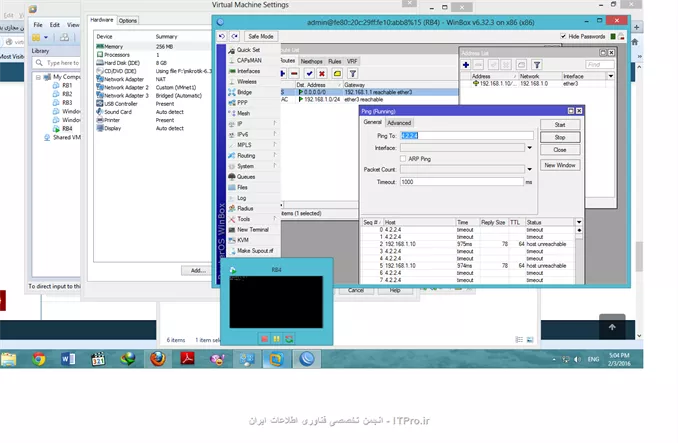Click Safe Mode button

[261, 36]
